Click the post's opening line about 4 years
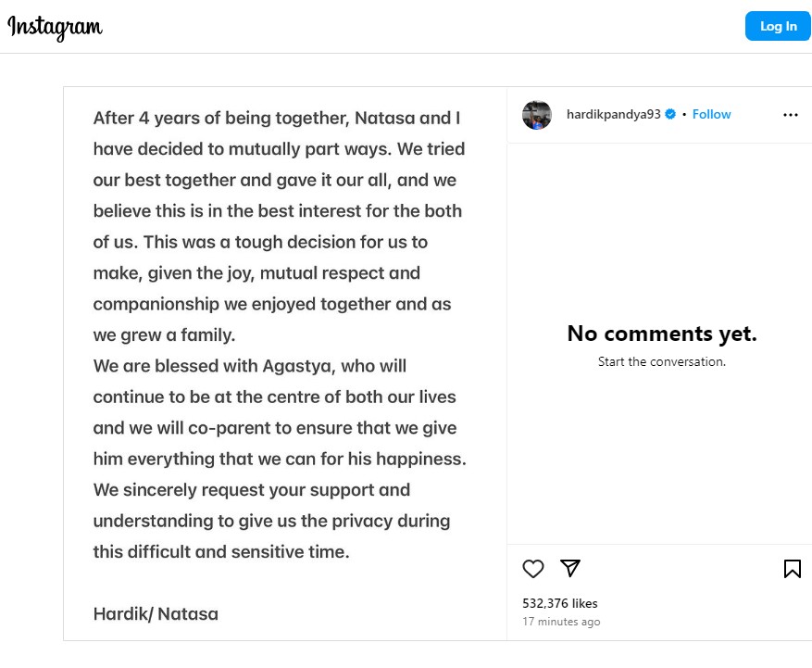Viewport: 812px width, 668px height. click(277, 119)
